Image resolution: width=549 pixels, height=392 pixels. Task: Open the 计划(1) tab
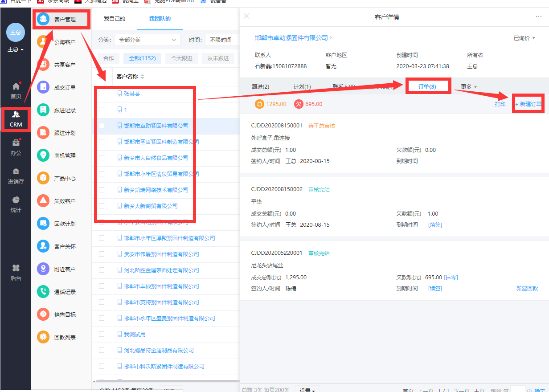302,86
